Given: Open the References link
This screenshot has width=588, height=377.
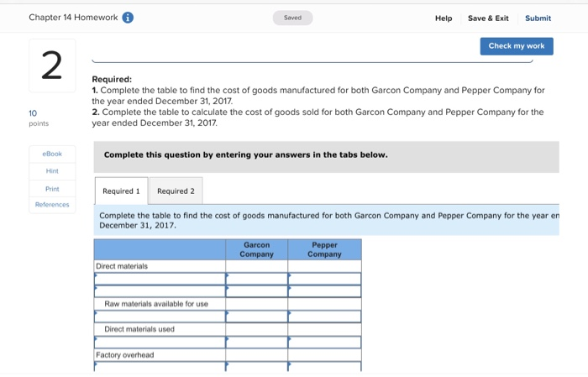Looking at the screenshot, I should 52,205.
